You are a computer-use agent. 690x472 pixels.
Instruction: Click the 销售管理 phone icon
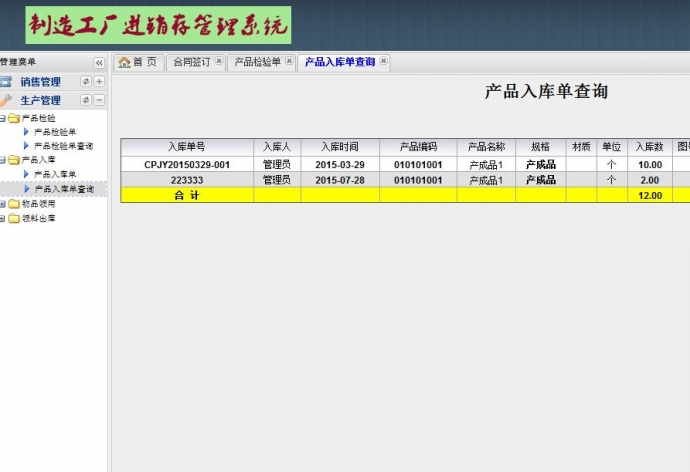[x=6, y=81]
